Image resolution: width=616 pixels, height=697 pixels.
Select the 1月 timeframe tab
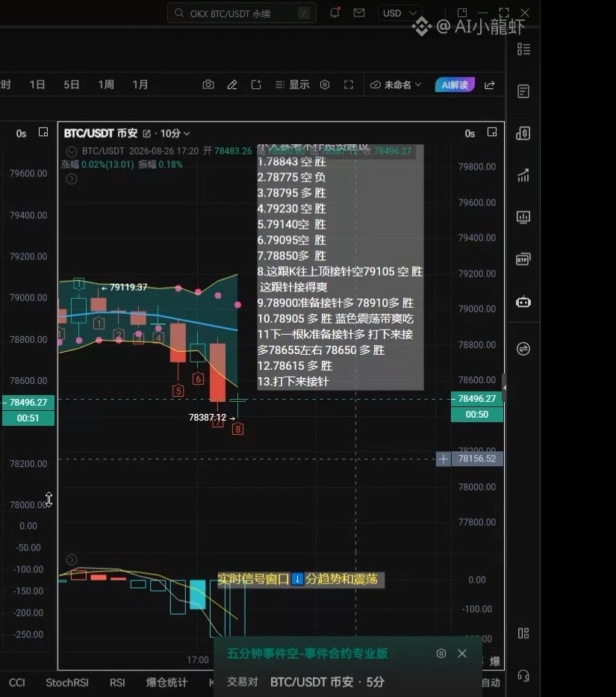coord(140,84)
